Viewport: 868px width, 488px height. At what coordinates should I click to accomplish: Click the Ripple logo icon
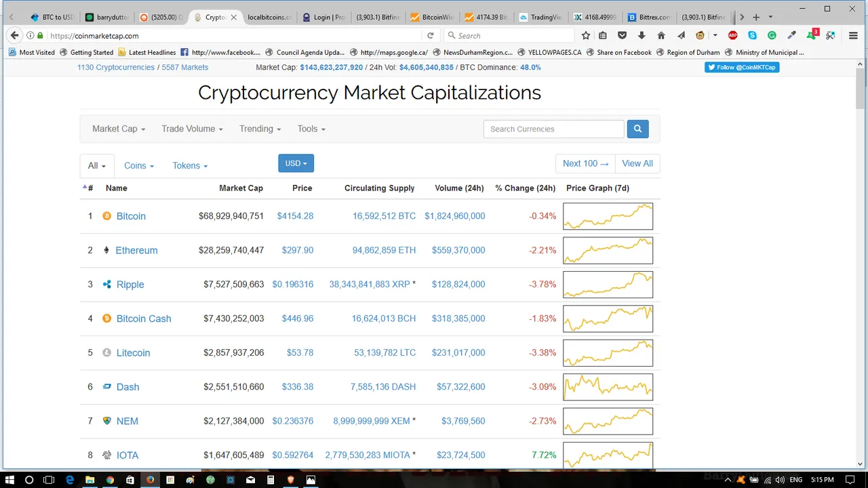106,285
